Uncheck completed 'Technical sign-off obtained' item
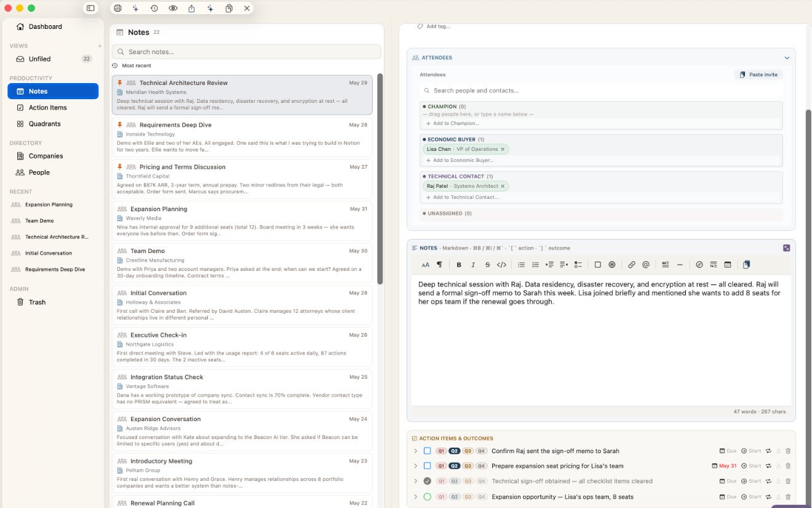 (x=427, y=482)
